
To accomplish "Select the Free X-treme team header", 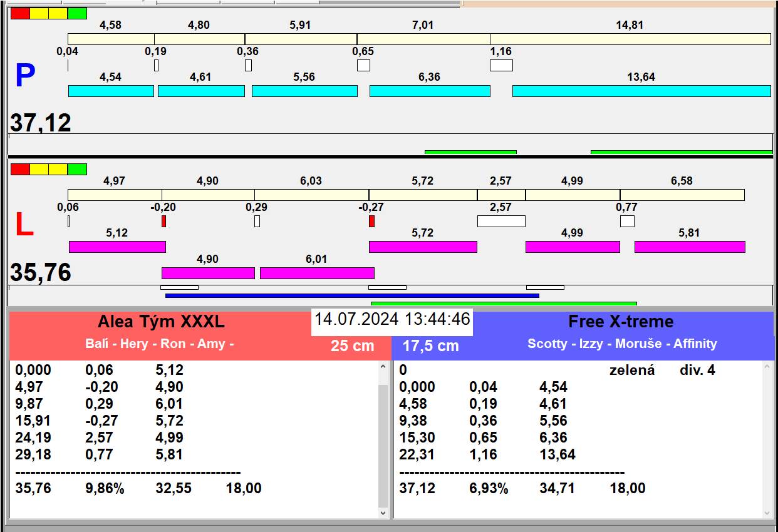I will 620,322.
